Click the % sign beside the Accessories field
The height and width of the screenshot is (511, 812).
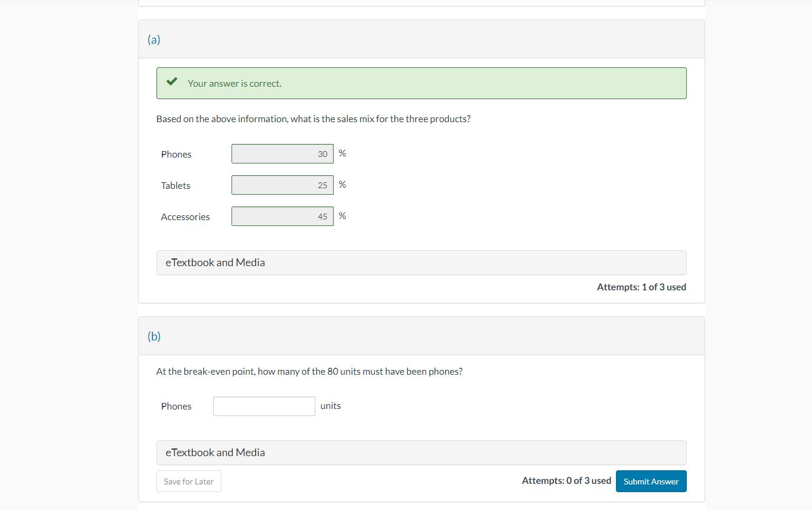pos(343,216)
